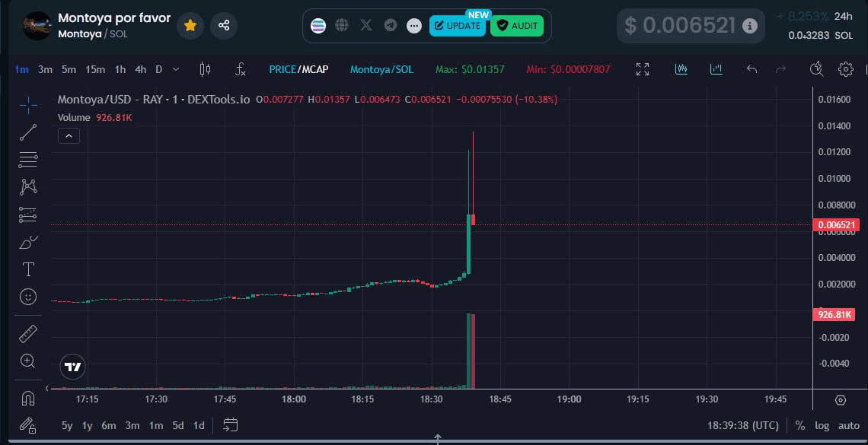Open the AUDIT button

516,25
